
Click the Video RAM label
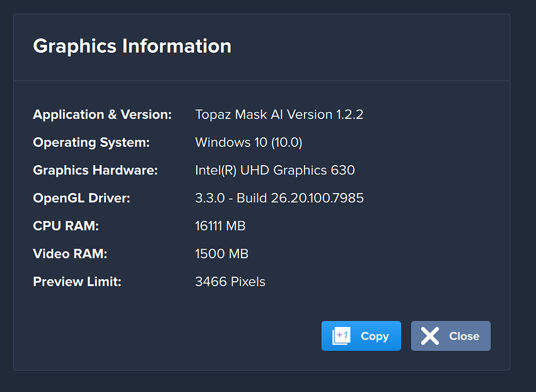tap(70, 254)
